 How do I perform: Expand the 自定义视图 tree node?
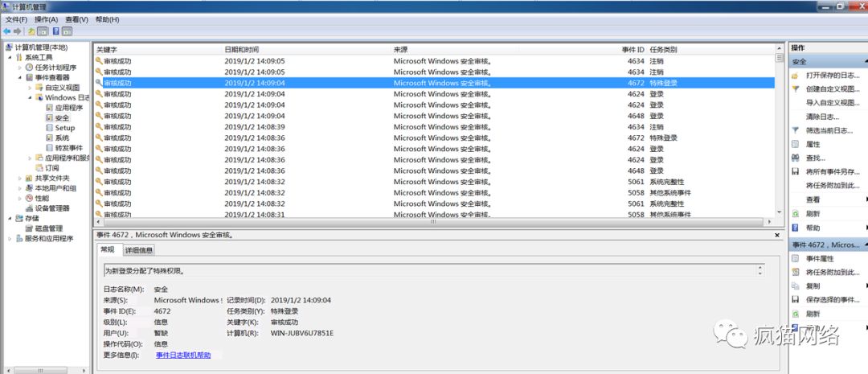point(30,88)
